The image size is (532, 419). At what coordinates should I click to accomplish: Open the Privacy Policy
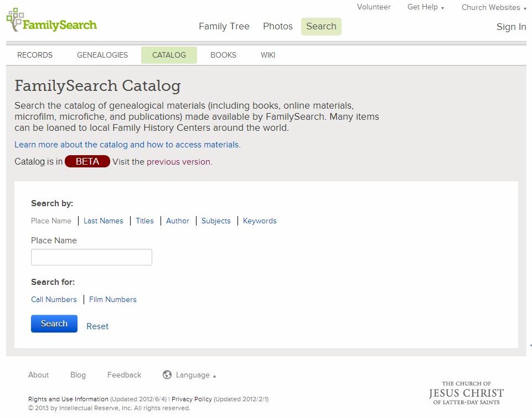pos(193,399)
